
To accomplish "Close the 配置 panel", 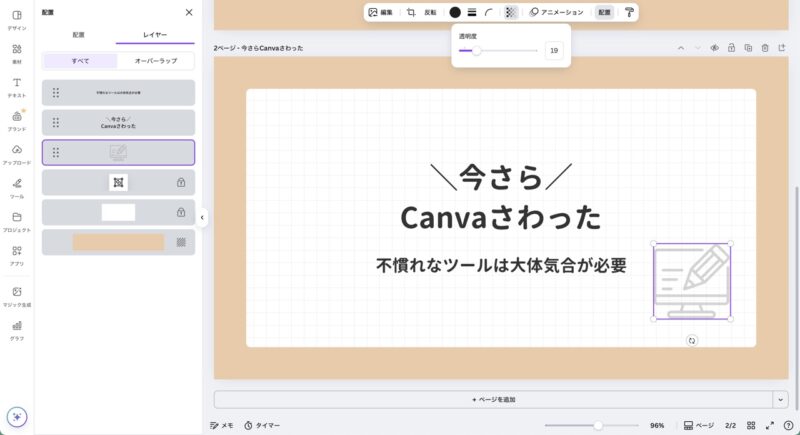I will [189, 12].
